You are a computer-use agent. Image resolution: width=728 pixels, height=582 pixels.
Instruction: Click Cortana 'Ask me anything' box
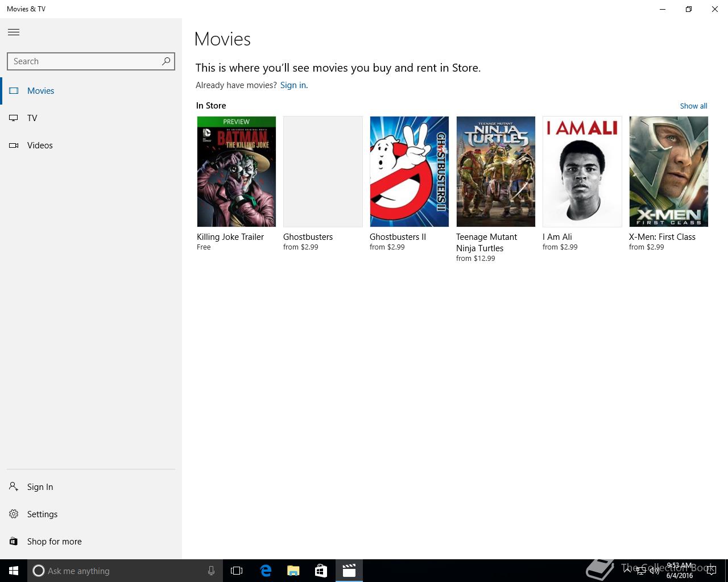coord(125,571)
